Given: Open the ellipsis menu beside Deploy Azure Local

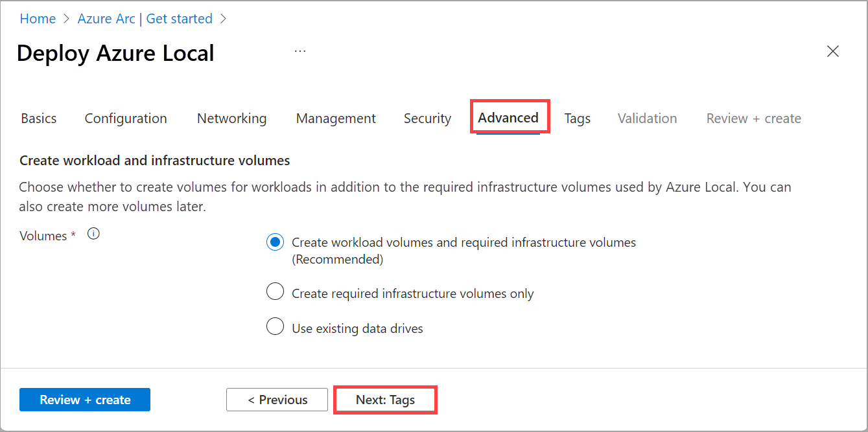Looking at the screenshot, I should click(x=300, y=51).
